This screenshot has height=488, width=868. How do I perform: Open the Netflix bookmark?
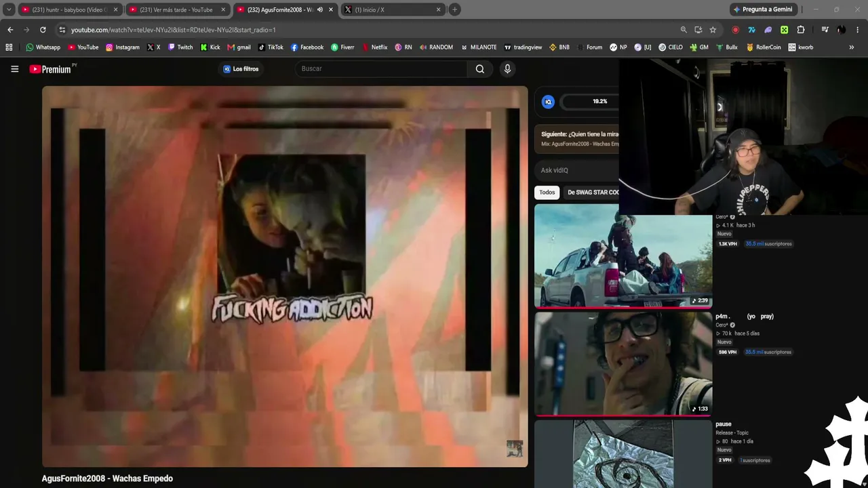click(374, 47)
